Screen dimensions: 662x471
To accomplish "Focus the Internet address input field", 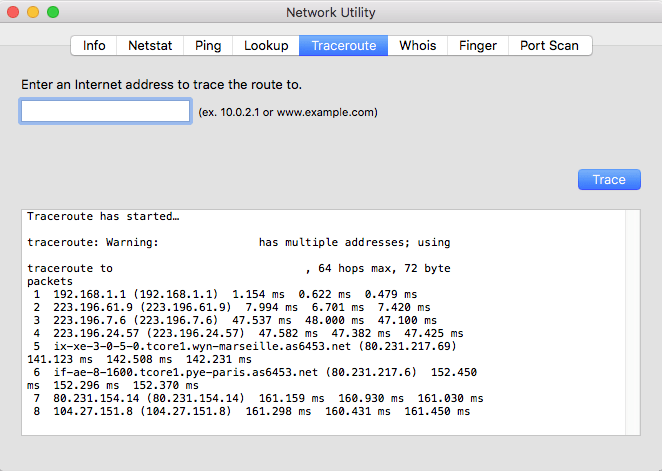I will click(x=106, y=111).
